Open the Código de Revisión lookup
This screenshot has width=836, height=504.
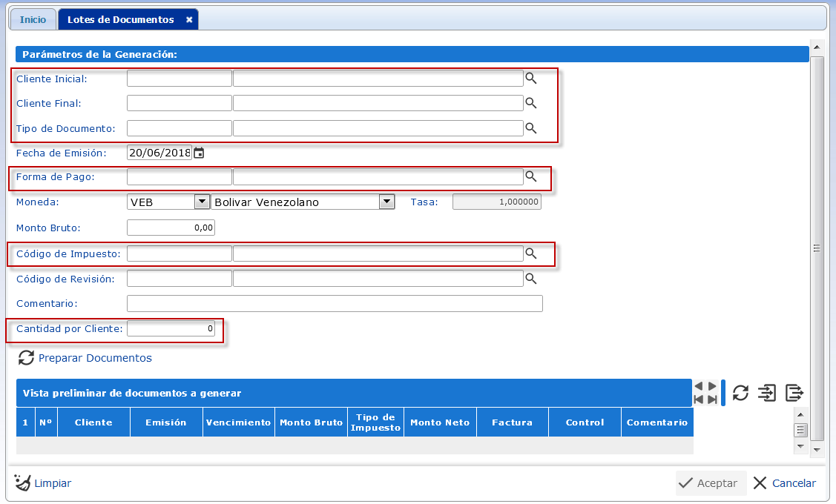click(530, 279)
